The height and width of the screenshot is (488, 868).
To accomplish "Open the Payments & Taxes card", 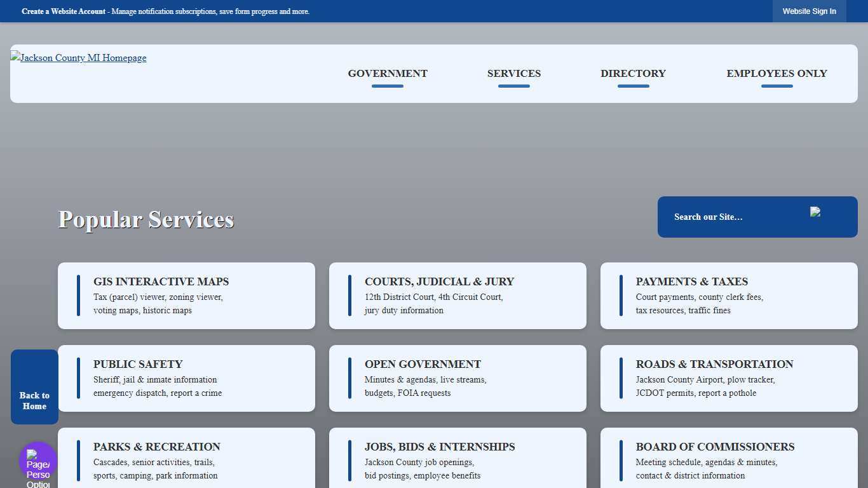I will pos(728,295).
